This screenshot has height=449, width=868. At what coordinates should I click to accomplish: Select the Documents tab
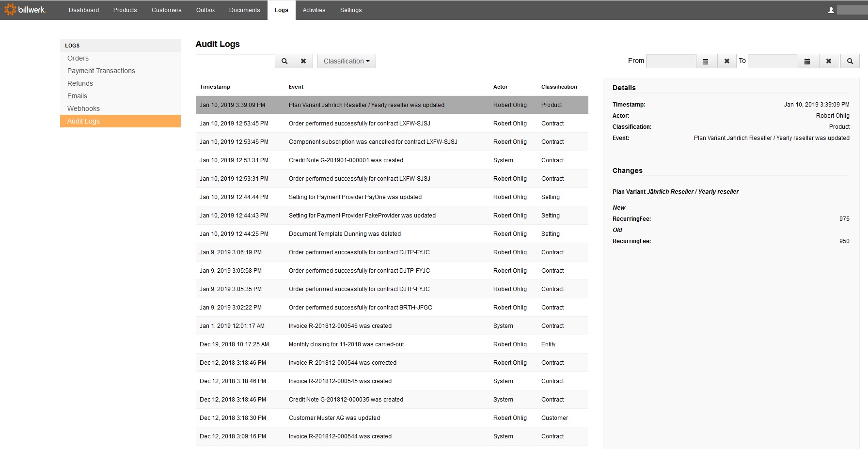pyautogui.click(x=244, y=10)
